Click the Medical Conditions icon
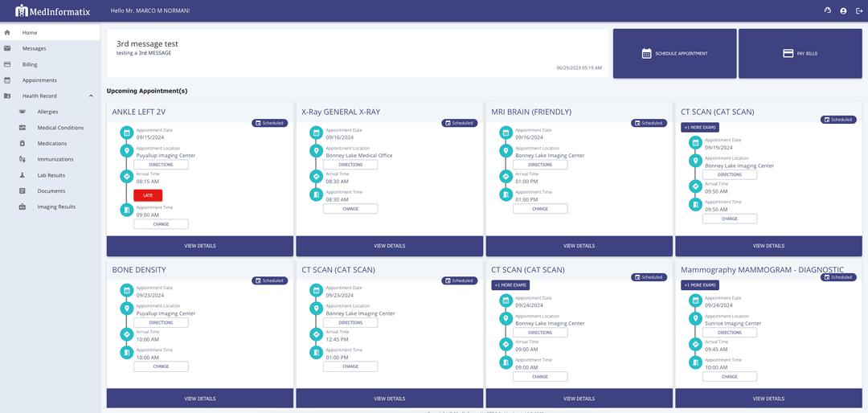Viewport: 868px width, 413px height. click(x=23, y=128)
